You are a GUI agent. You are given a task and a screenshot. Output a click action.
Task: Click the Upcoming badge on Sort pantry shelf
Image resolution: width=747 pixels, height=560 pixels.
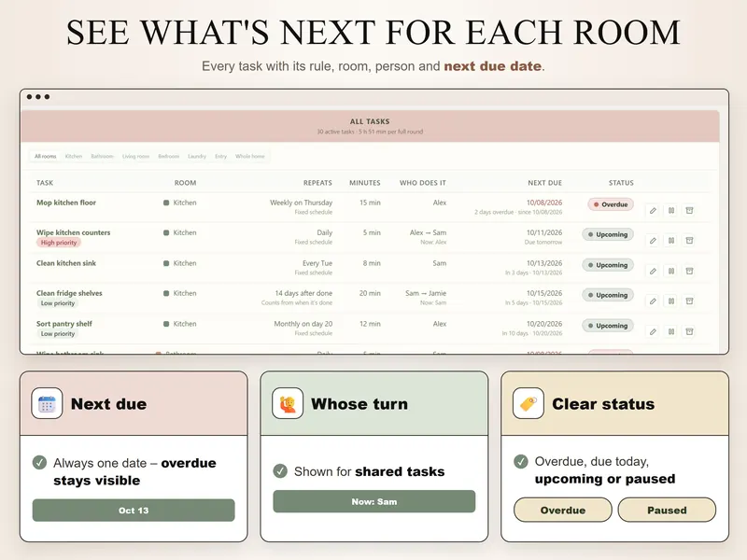tap(608, 325)
